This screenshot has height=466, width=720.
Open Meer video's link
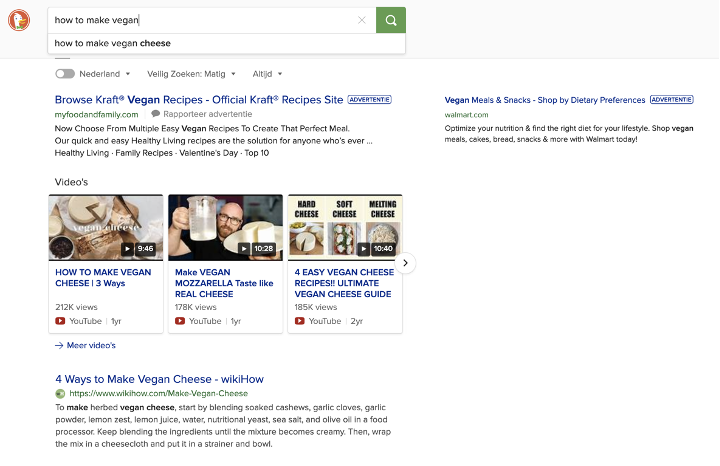(x=91, y=345)
